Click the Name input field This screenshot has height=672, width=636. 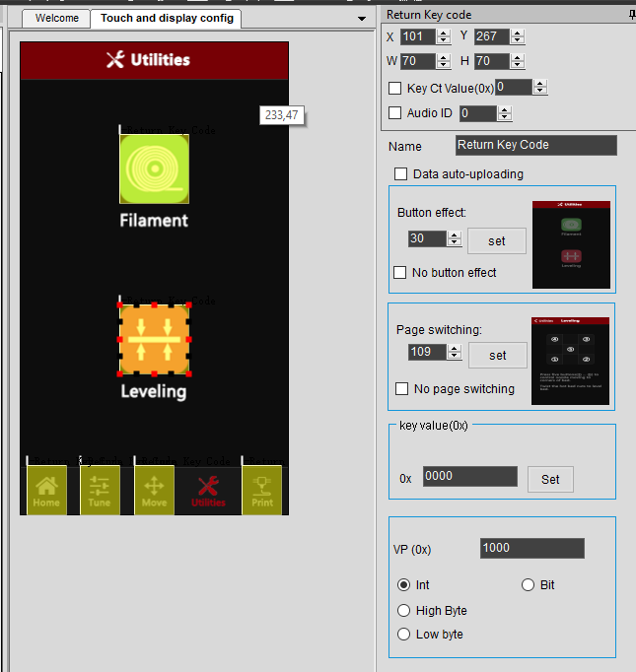pos(536,145)
